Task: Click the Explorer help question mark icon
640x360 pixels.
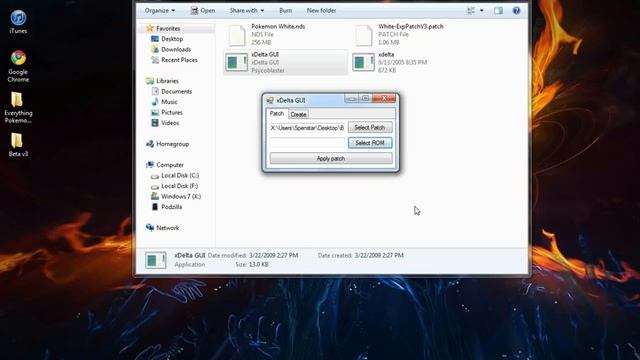Action: click(x=516, y=11)
